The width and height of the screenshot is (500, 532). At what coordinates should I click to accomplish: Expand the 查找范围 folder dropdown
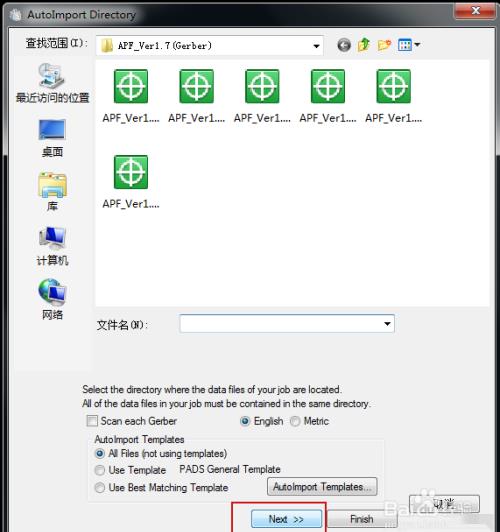316,46
